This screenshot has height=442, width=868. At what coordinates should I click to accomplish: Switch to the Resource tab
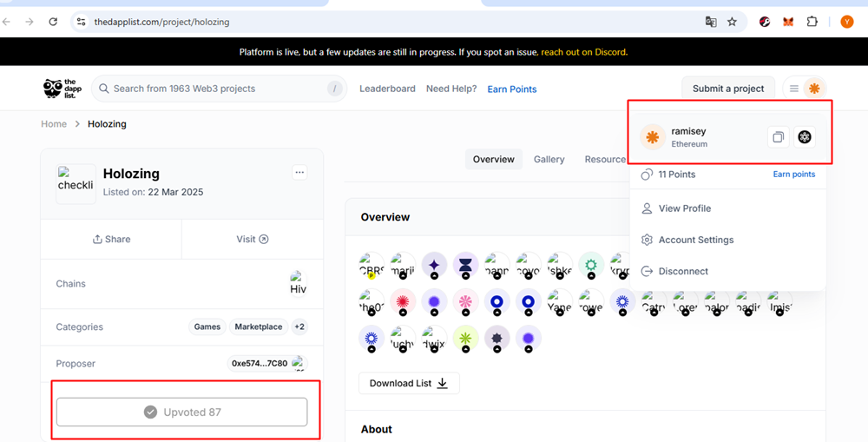[605, 159]
